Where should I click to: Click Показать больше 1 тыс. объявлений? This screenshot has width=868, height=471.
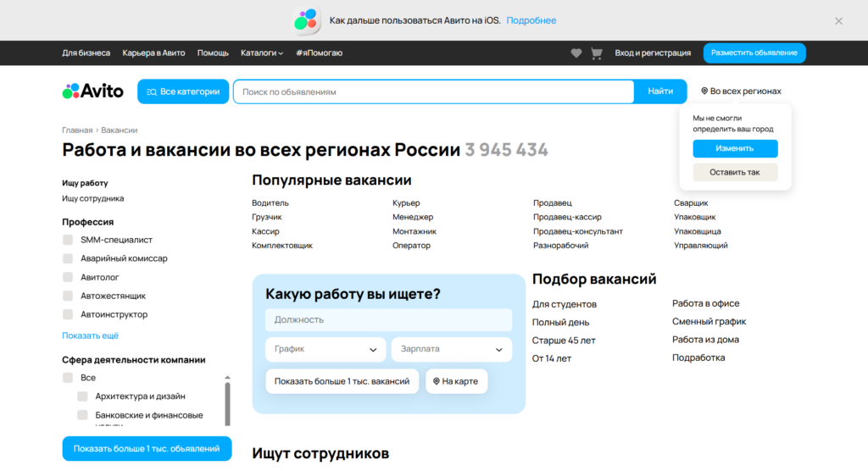point(147,449)
